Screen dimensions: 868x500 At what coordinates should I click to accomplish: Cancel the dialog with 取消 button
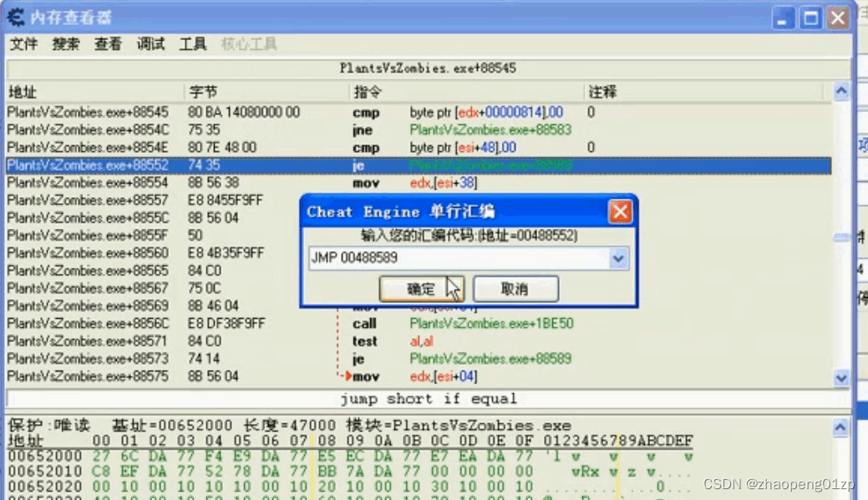(515, 289)
